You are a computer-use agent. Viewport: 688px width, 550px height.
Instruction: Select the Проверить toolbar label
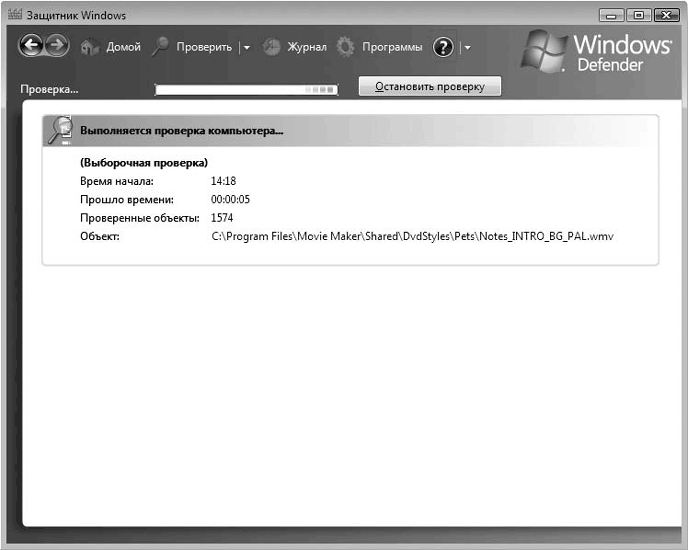[203, 47]
